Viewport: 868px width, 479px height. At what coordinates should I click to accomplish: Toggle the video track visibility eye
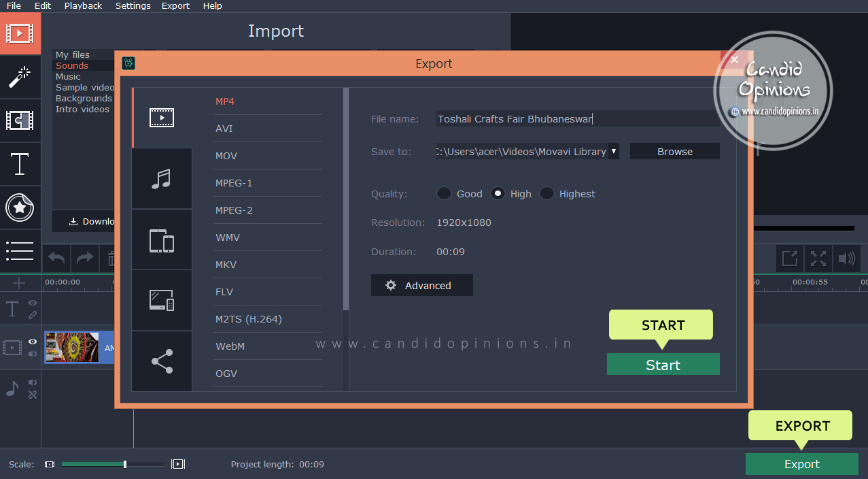[33, 342]
